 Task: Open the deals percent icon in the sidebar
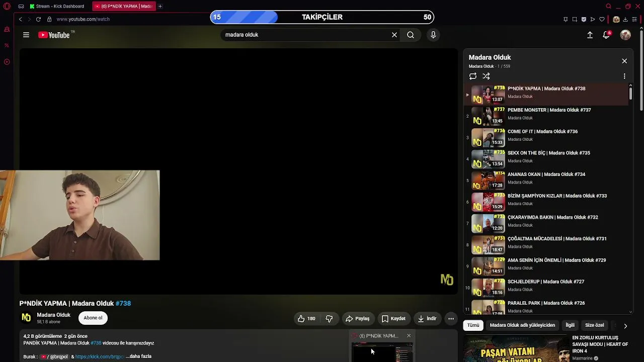pyautogui.click(x=7, y=45)
